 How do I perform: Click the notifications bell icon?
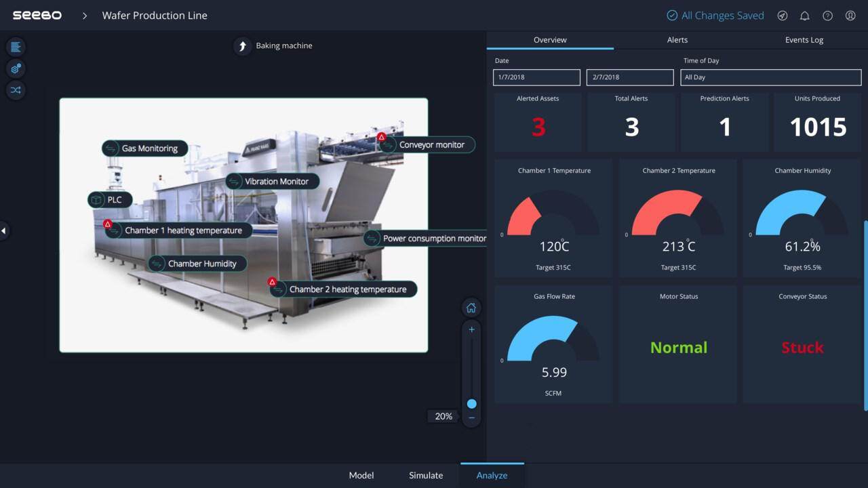[805, 16]
